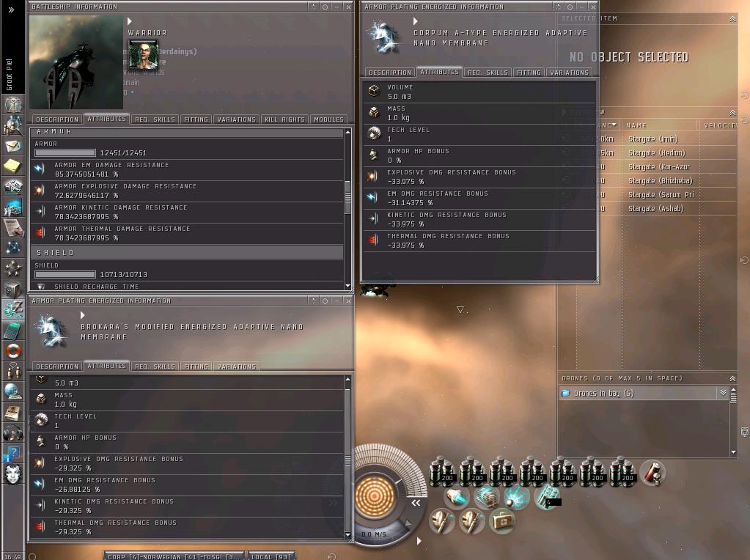
Task: Switch to Battleship Description tab
Action: click(x=57, y=119)
